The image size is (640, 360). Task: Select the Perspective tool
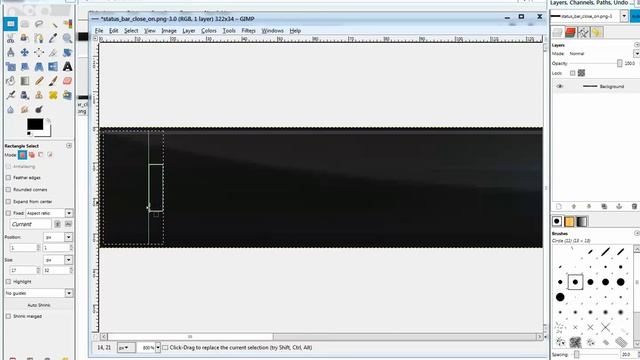pyautogui.click(x=39, y=67)
